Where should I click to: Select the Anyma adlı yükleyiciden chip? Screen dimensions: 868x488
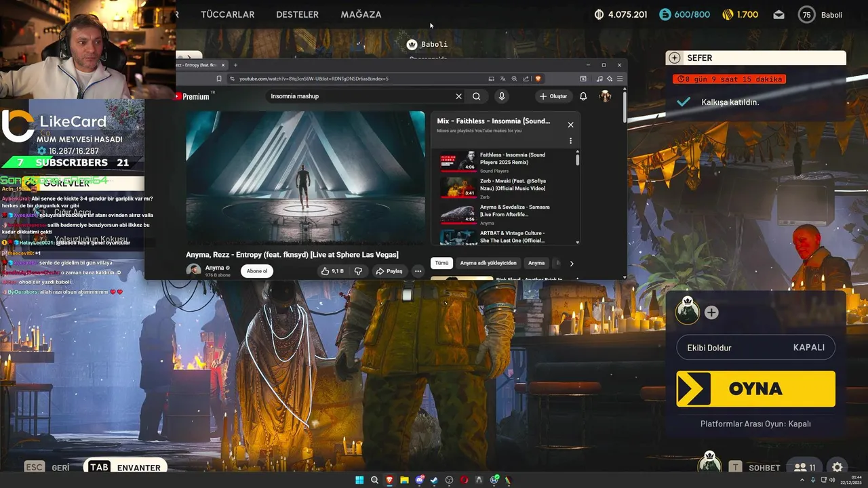(488, 263)
